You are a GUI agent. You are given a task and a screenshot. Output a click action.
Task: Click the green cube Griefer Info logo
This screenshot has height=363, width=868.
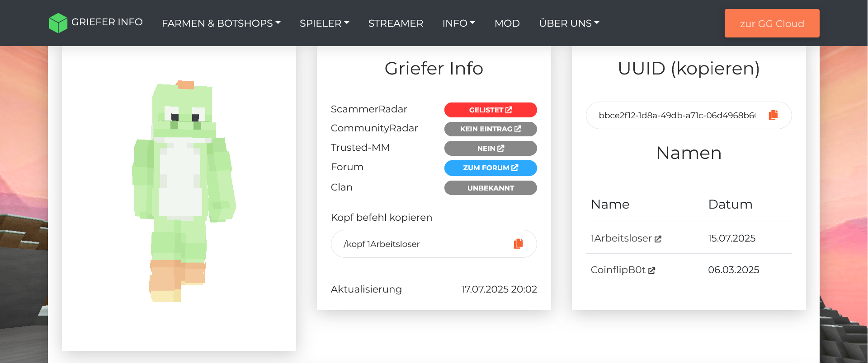pyautogui.click(x=58, y=23)
